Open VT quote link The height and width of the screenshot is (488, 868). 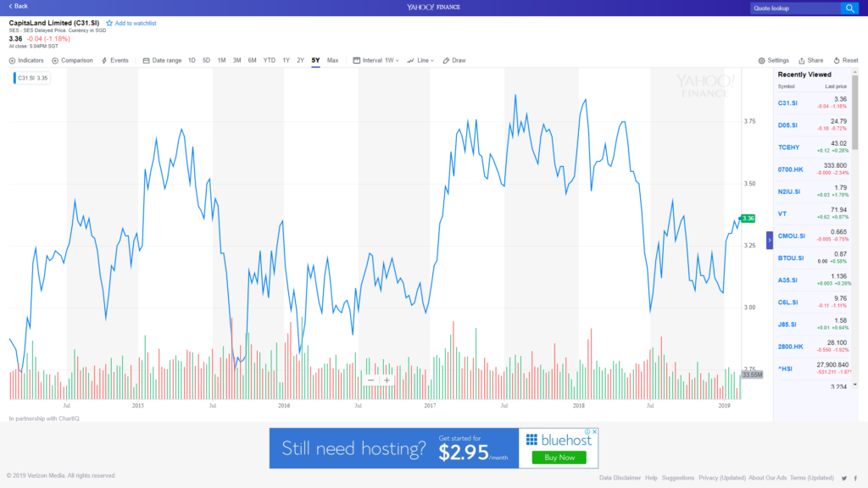coord(782,213)
